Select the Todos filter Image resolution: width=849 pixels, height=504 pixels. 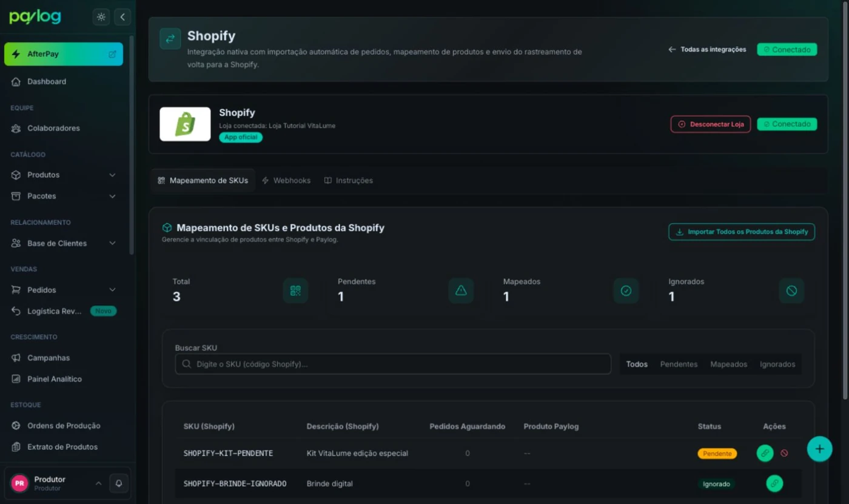pos(637,365)
